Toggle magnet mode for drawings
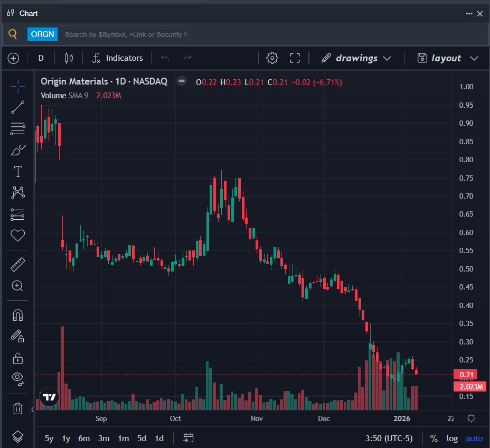 (x=18, y=315)
